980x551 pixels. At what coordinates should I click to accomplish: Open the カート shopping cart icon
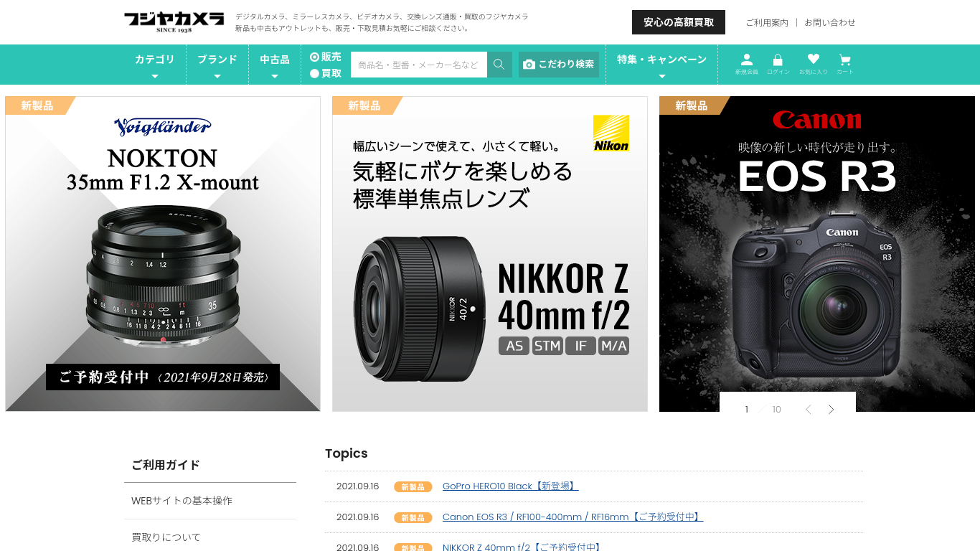click(x=844, y=64)
